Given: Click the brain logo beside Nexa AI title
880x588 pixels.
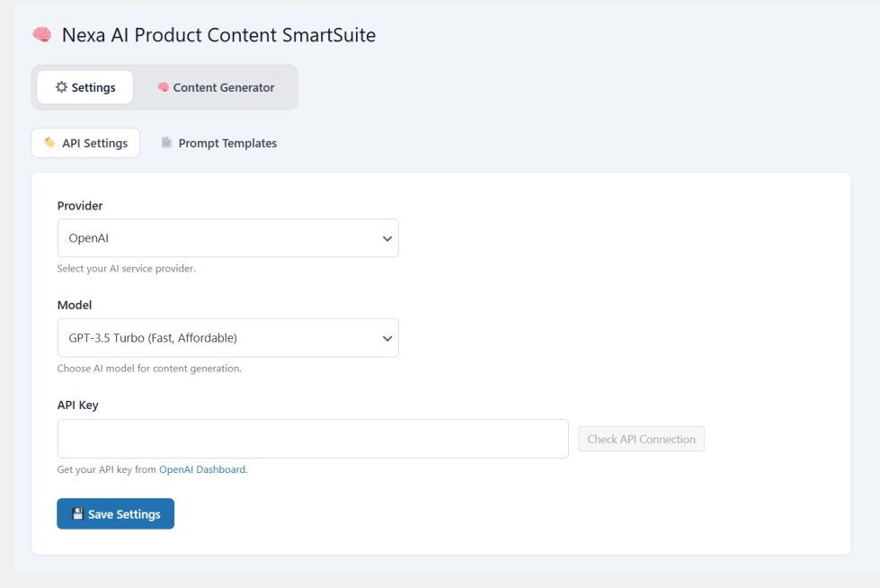Looking at the screenshot, I should point(42,35).
